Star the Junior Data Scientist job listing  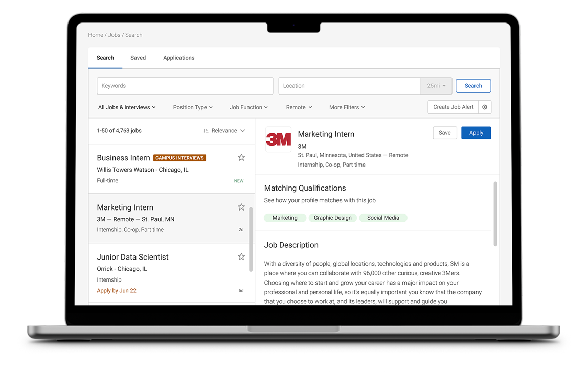tap(241, 256)
